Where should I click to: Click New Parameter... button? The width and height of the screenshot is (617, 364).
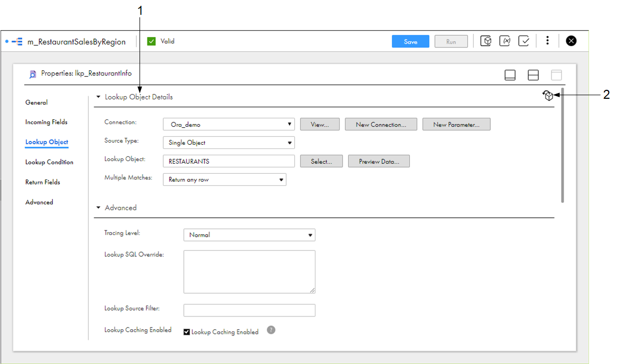click(x=456, y=124)
